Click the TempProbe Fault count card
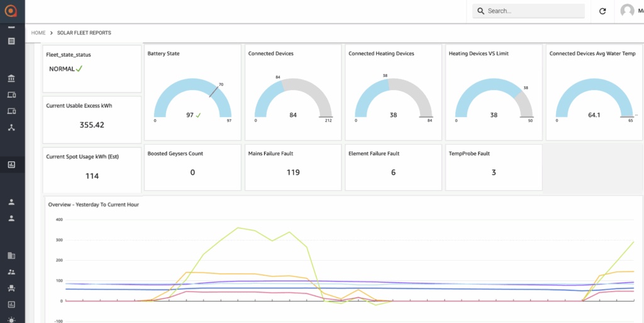This screenshot has height=323, width=644. [494, 167]
